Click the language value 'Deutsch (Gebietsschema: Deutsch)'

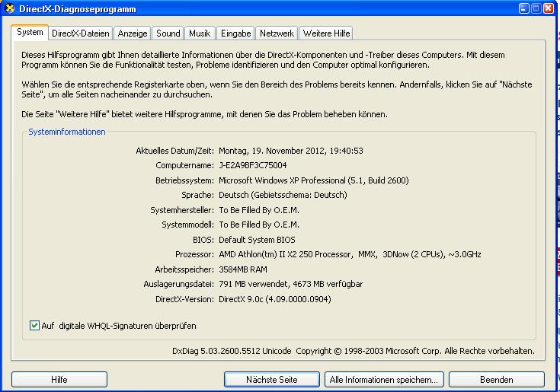coord(283,195)
